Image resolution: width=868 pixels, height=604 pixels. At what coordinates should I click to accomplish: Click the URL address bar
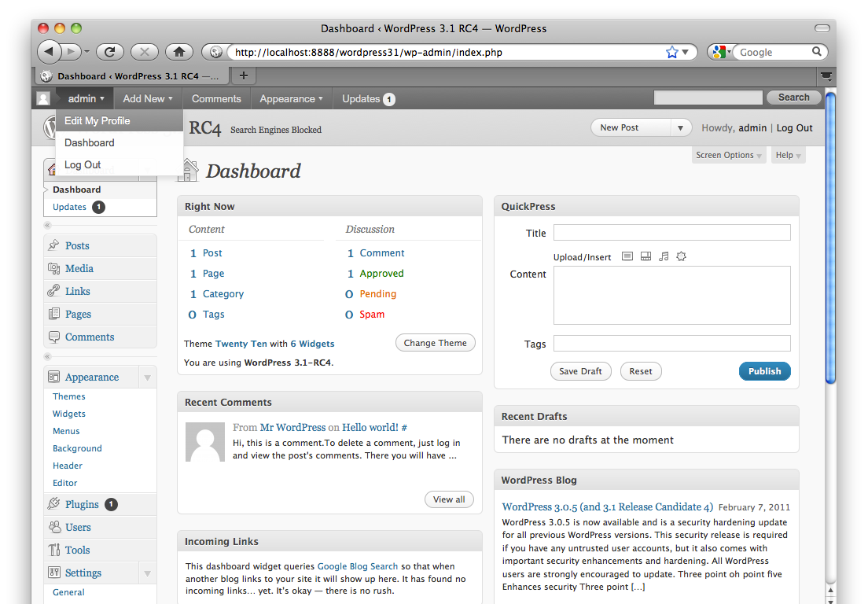[446, 52]
